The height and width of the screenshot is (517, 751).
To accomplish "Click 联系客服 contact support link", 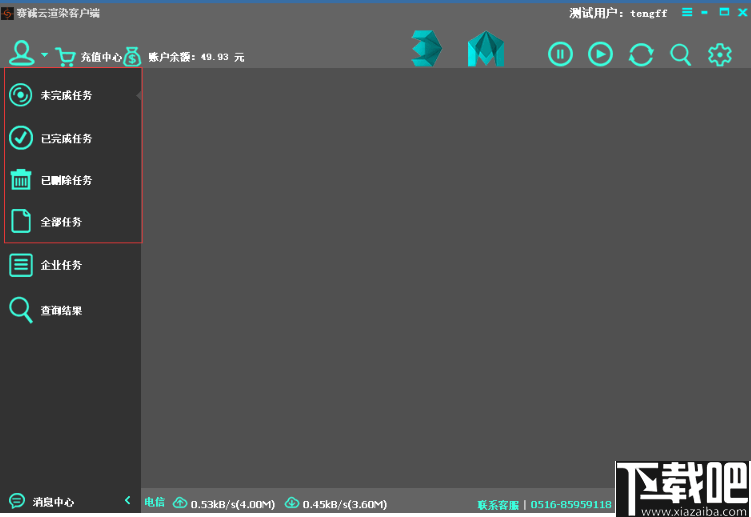I will [498, 505].
